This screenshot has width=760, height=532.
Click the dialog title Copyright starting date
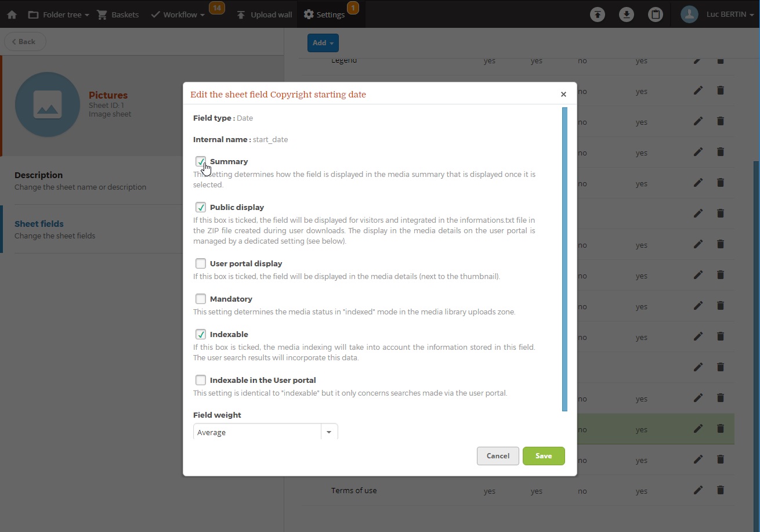(278, 94)
